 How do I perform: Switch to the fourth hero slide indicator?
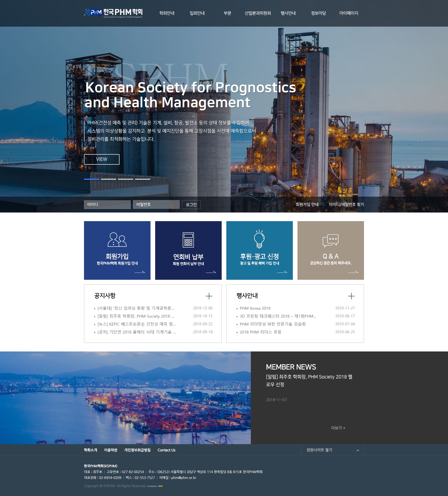point(142,179)
